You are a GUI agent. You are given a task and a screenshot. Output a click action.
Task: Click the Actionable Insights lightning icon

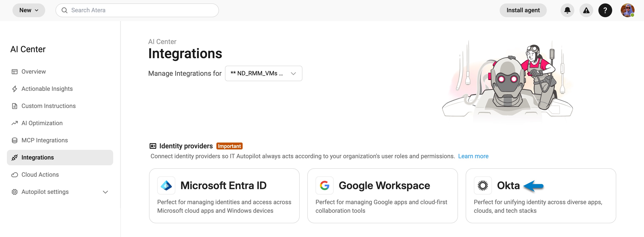point(14,89)
